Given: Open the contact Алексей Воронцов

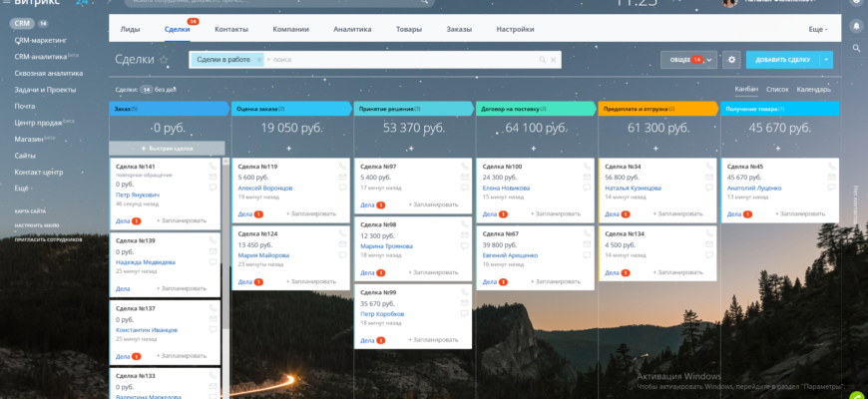Looking at the screenshot, I should [x=265, y=189].
